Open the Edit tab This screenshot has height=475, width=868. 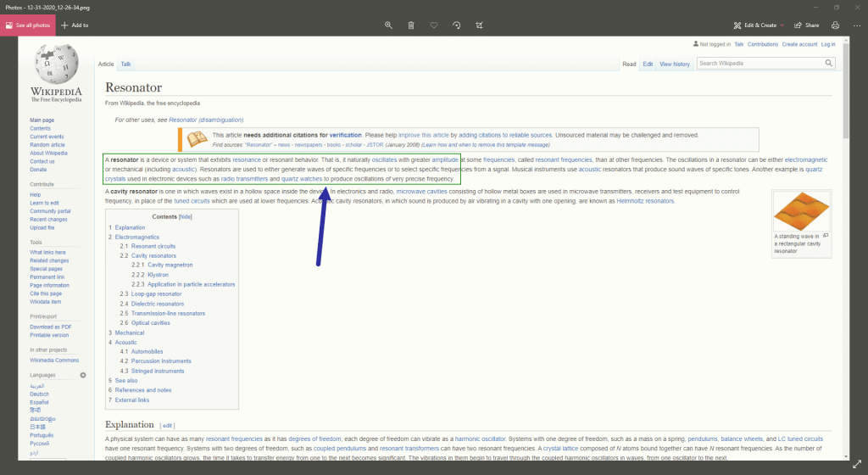click(x=648, y=64)
